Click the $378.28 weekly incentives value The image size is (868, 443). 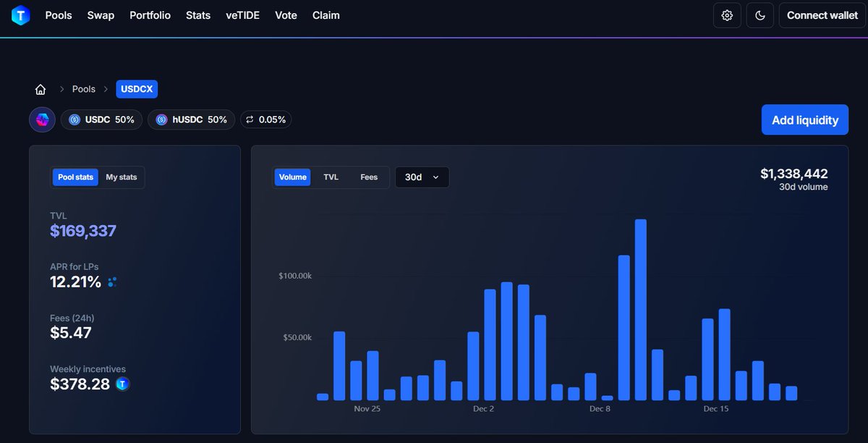pyautogui.click(x=80, y=384)
